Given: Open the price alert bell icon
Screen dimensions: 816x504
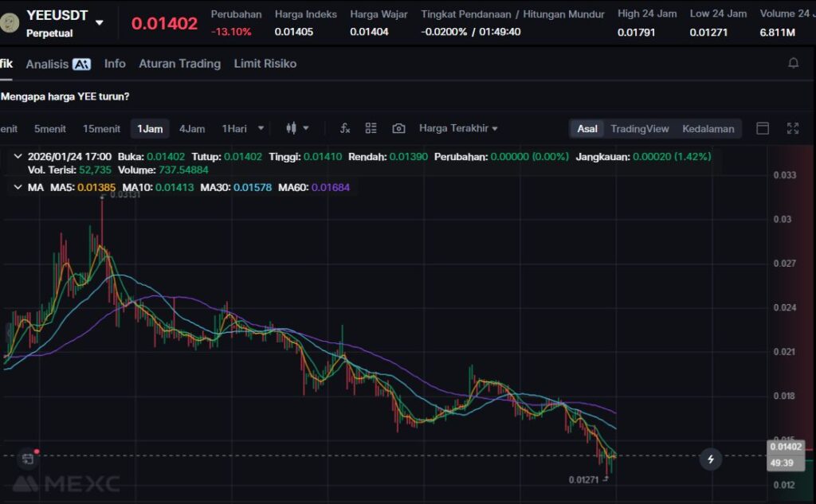Looking at the screenshot, I should pyautogui.click(x=793, y=64).
